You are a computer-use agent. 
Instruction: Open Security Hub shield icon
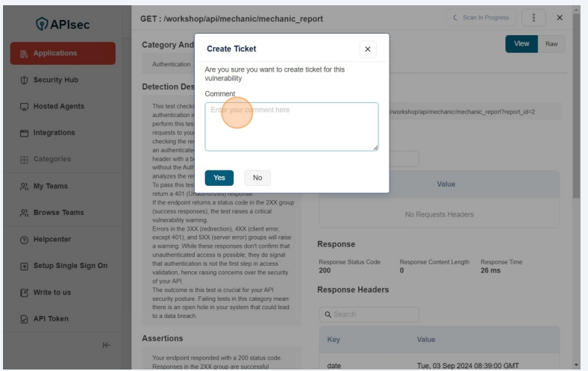pos(24,80)
